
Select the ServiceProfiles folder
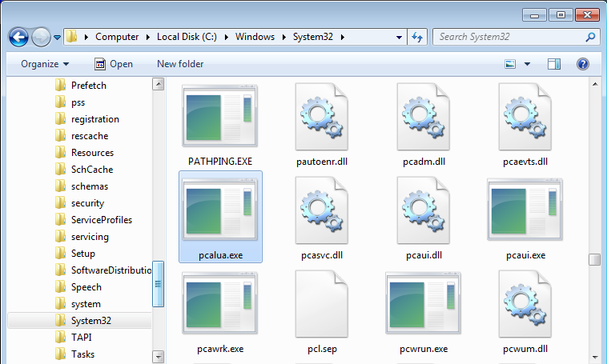pos(102,220)
